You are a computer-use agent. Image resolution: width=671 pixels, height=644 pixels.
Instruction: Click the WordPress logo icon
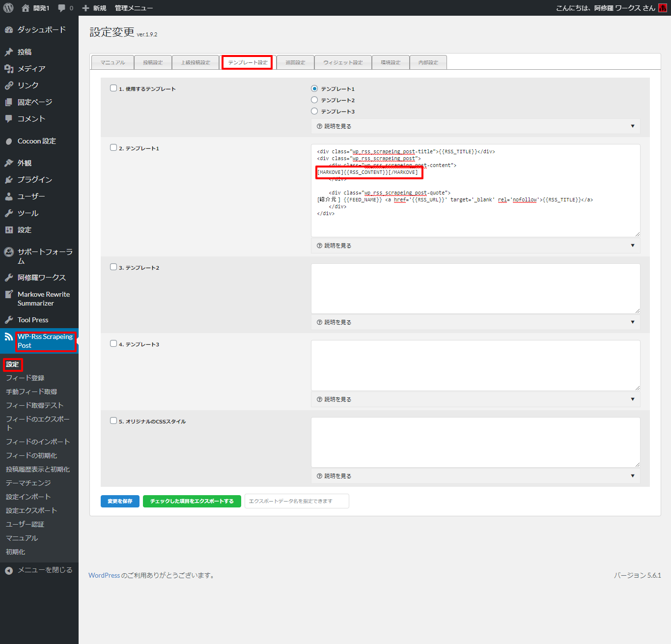click(x=8, y=8)
